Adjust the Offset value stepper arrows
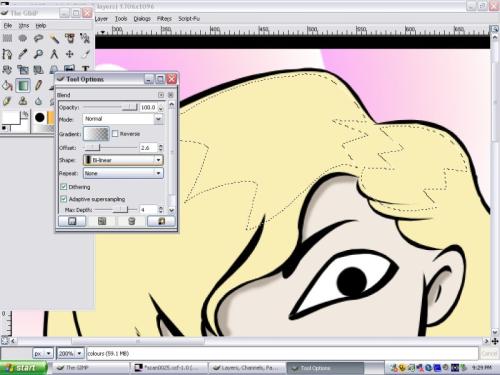The image size is (500, 375). 161,147
